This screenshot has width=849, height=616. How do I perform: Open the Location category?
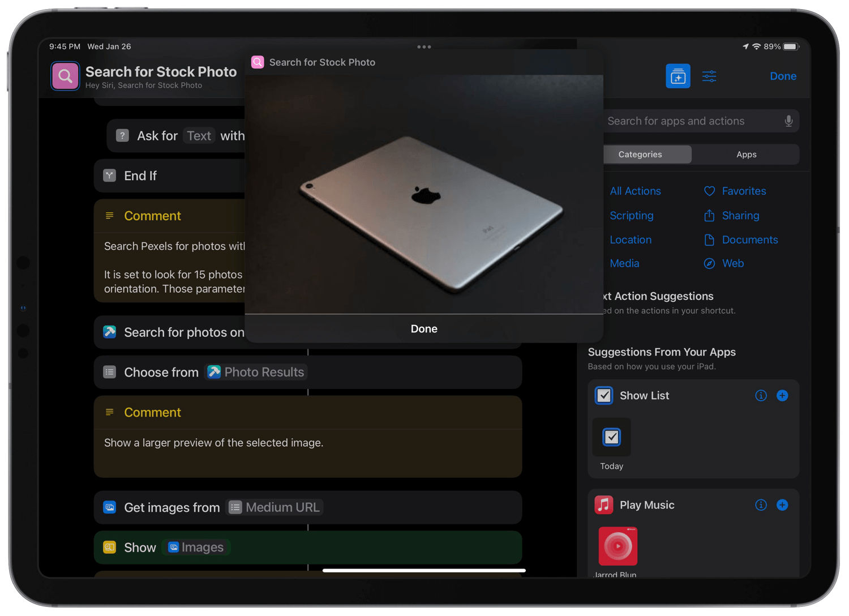point(631,240)
